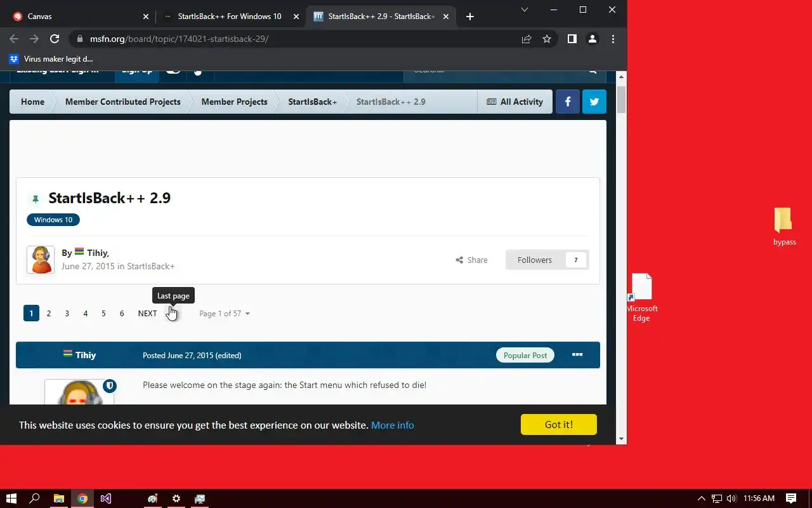
Task: Go to page 3 of topic
Action: click(67, 313)
